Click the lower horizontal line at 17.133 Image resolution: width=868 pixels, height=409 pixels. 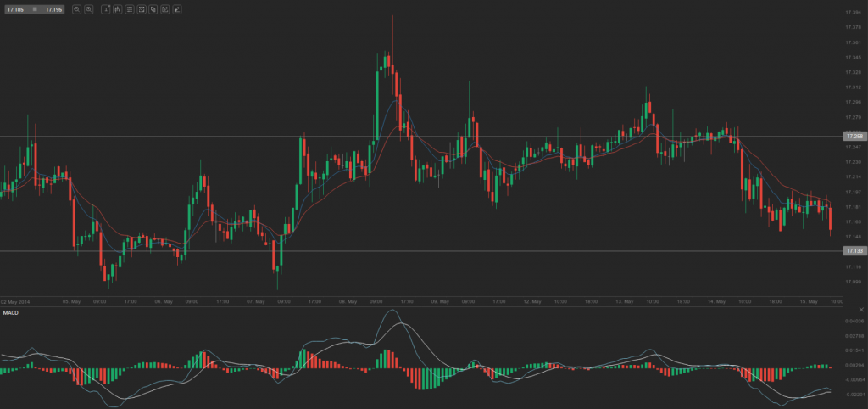[424, 251]
